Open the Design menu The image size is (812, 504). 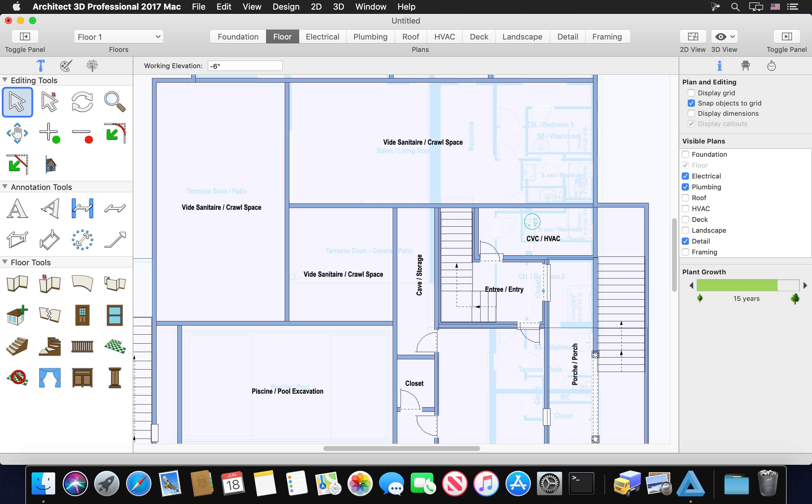pos(286,7)
